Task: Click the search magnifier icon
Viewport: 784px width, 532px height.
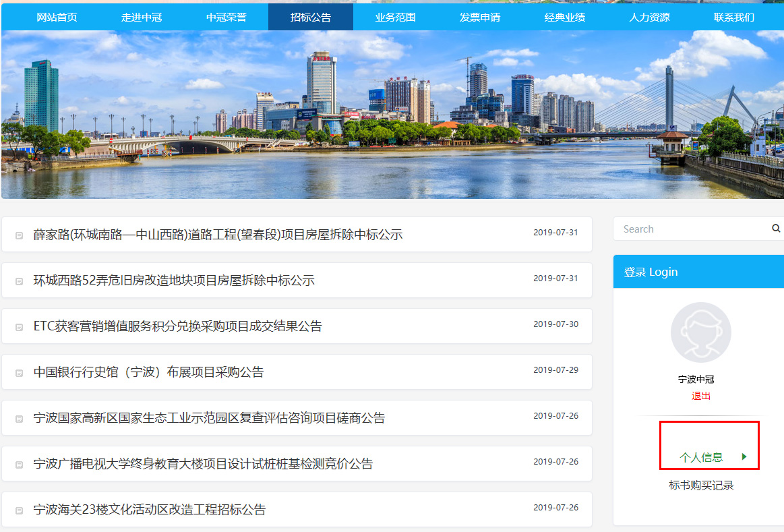Action: pos(775,229)
